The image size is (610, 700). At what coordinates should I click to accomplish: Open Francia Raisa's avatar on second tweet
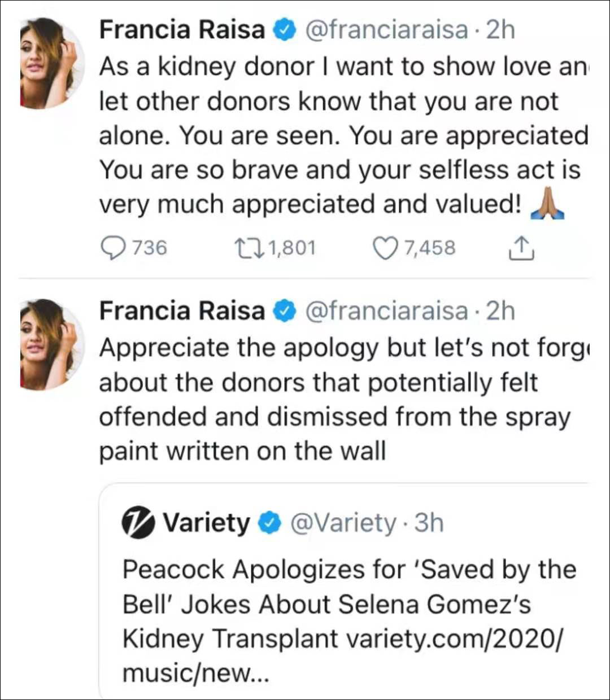pos(50,344)
